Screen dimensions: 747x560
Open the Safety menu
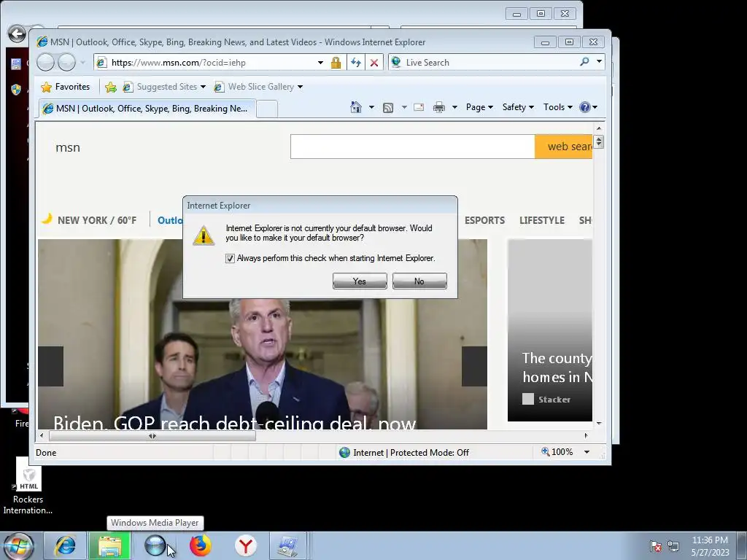click(x=518, y=107)
